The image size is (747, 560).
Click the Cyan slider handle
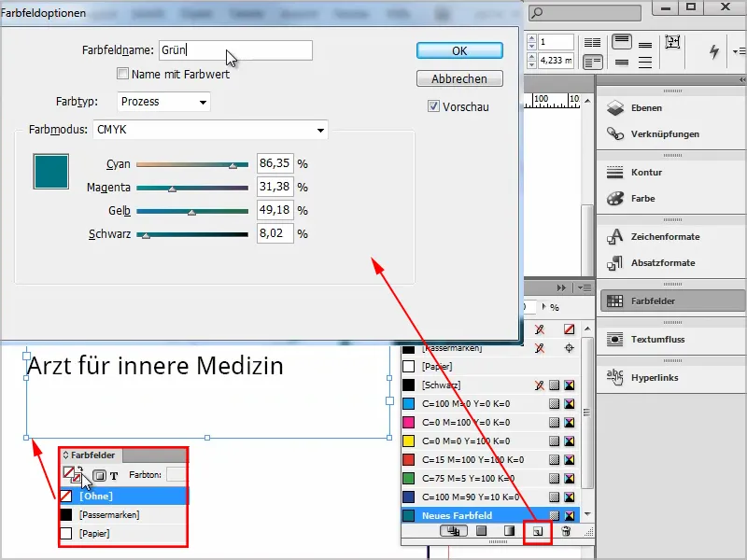pos(233,166)
